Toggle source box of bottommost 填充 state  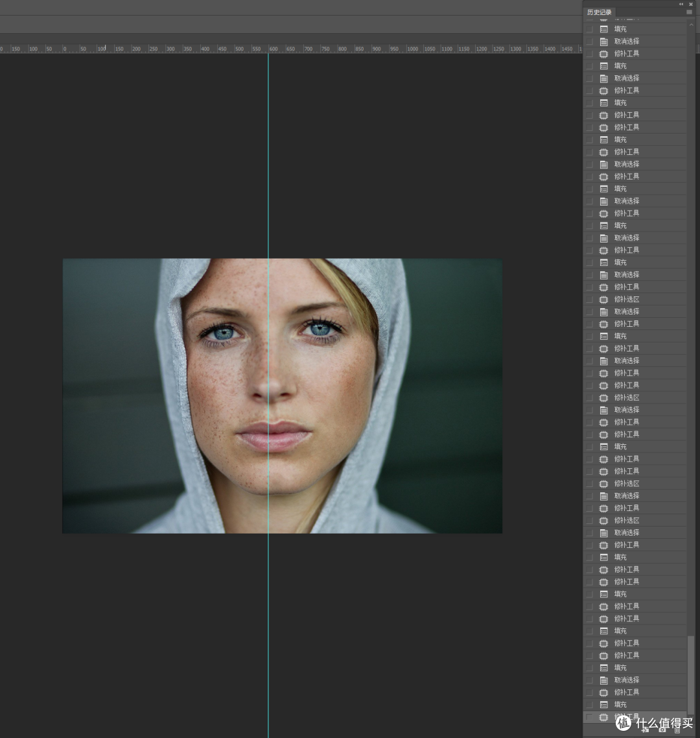tap(589, 704)
